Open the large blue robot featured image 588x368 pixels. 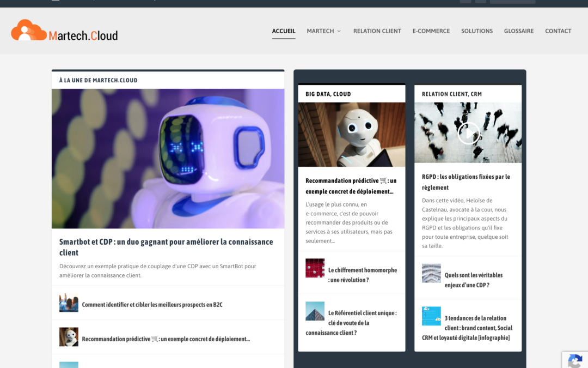pos(168,159)
